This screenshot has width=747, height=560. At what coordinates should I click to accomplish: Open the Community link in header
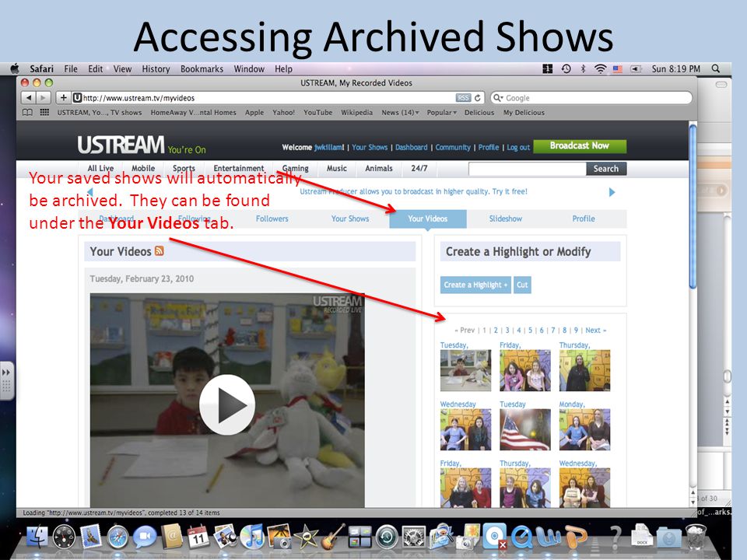[453, 147]
